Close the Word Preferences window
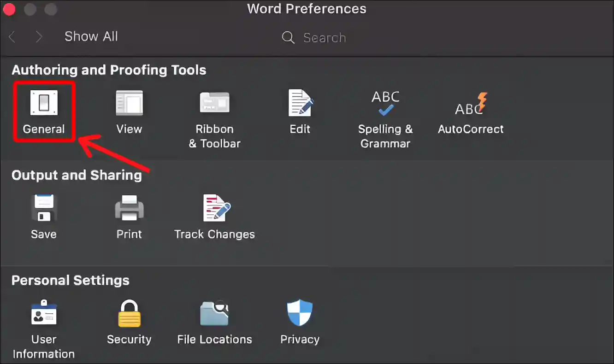Screen dimensions: 614x364 click(9, 9)
